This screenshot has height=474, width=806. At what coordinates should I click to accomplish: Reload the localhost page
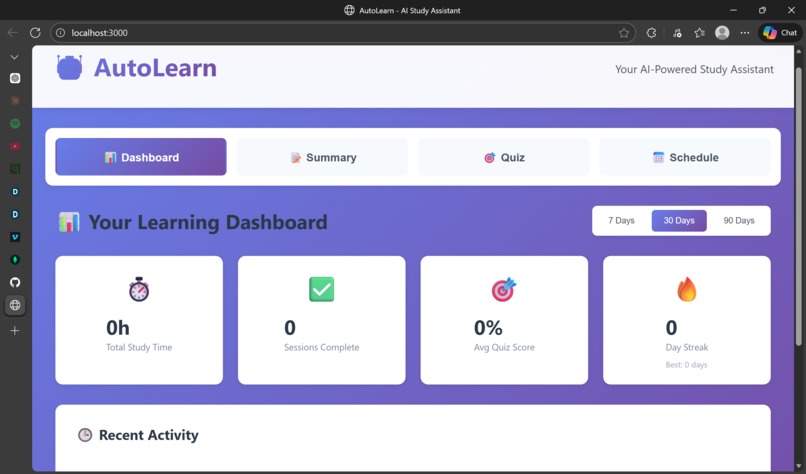35,32
